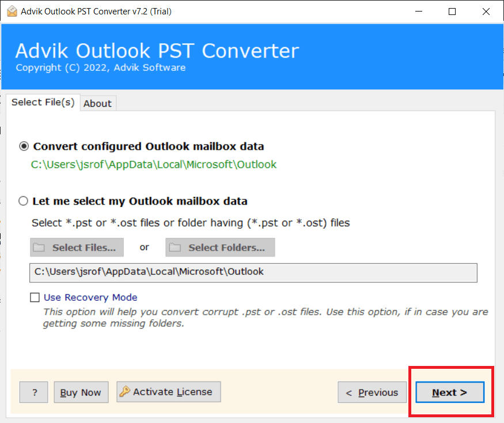The height and width of the screenshot is (423, 504).
Task: Open help with the ? button
Action: 34,392
